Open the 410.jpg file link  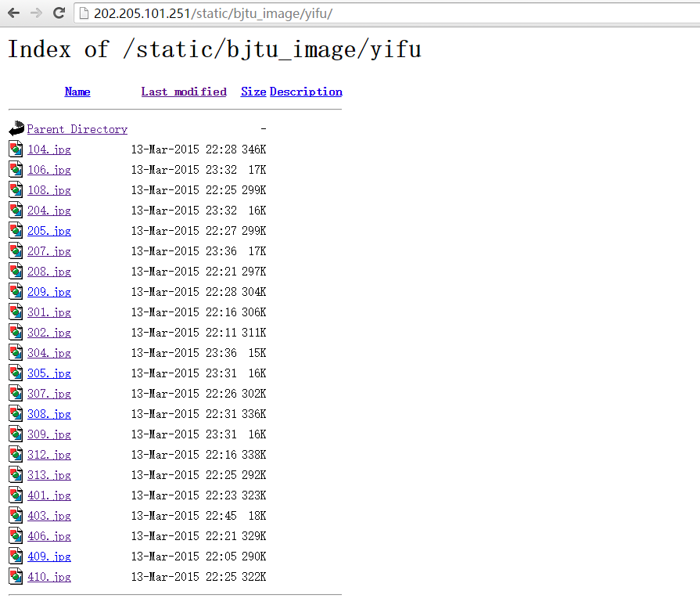coord(49,577)
